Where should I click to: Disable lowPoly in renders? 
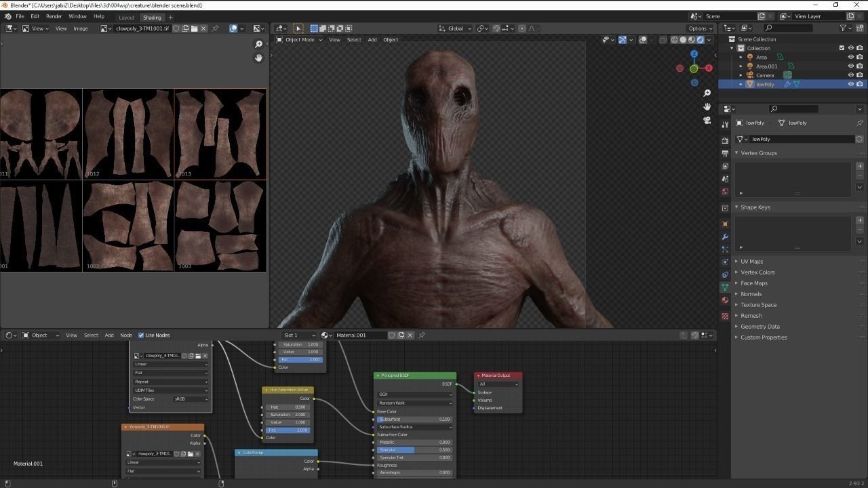pyautogui.click(x=859, y=84)
